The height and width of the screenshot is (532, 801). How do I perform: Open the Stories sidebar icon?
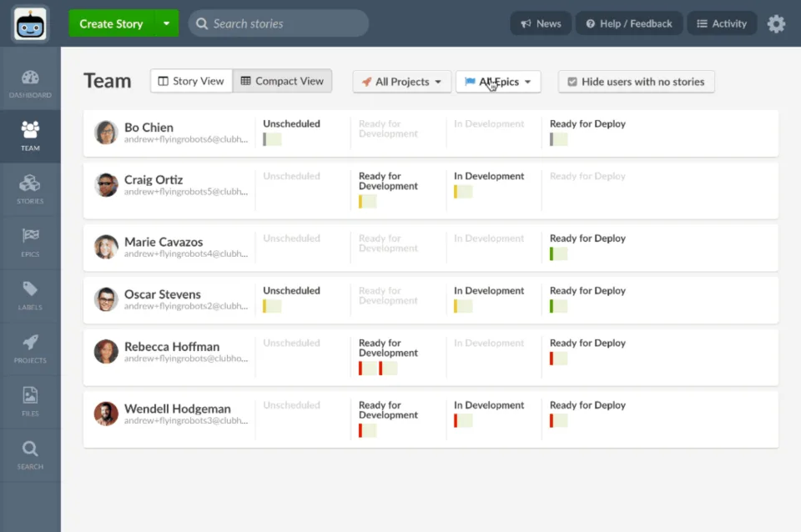coord(30,190)
